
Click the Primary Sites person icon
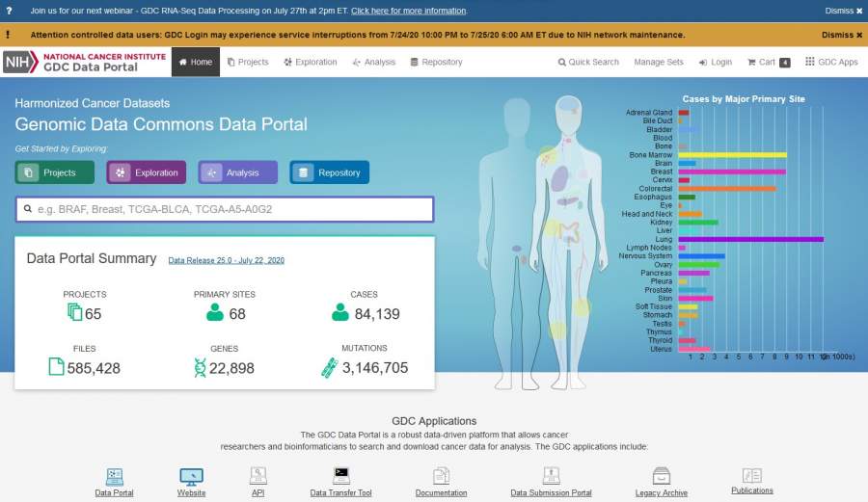click(215, 312)
